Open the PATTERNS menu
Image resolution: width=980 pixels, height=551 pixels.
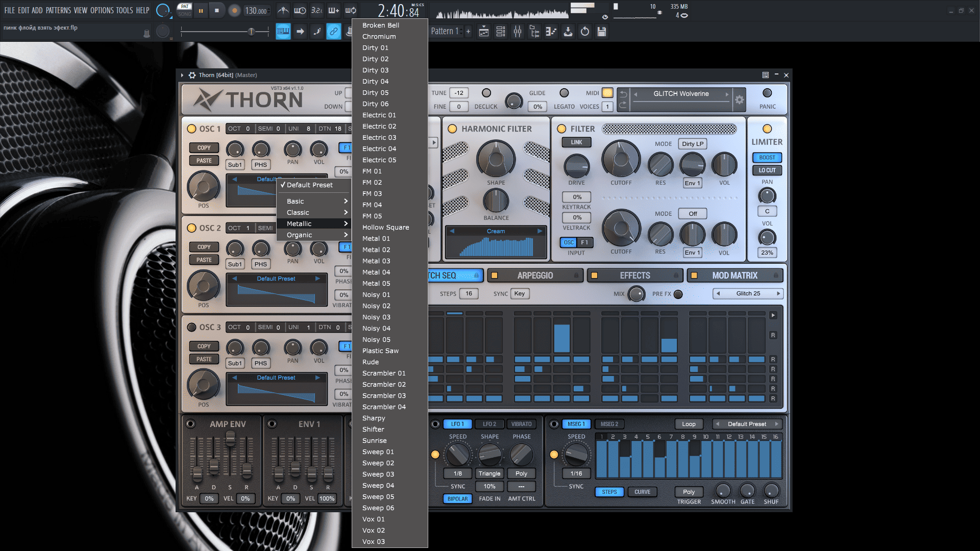tap(58, 10)
